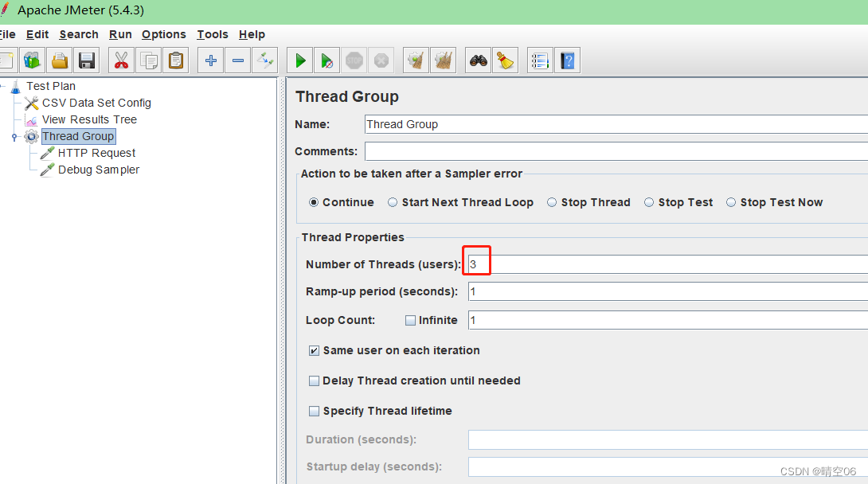Open Function Helper list icon
The width and height of the screenshot is (868, 484).
click(540, 60)
